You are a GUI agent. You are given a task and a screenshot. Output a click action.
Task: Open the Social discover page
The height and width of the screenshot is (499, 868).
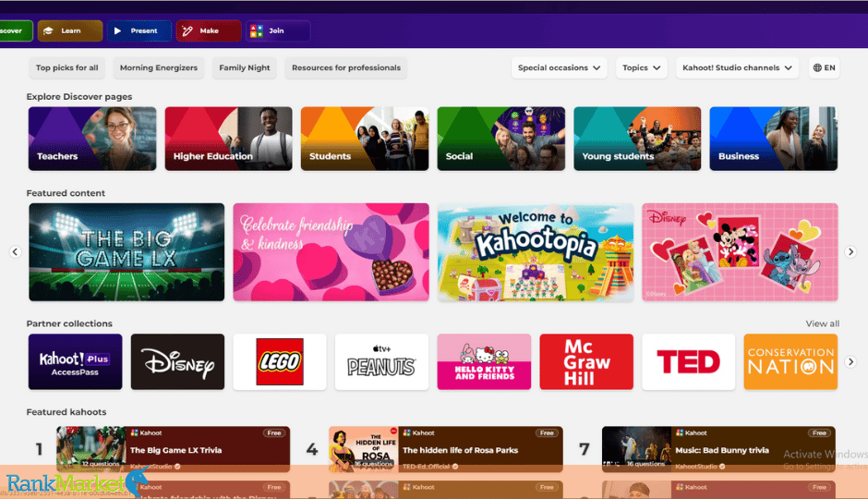[501, 139]
